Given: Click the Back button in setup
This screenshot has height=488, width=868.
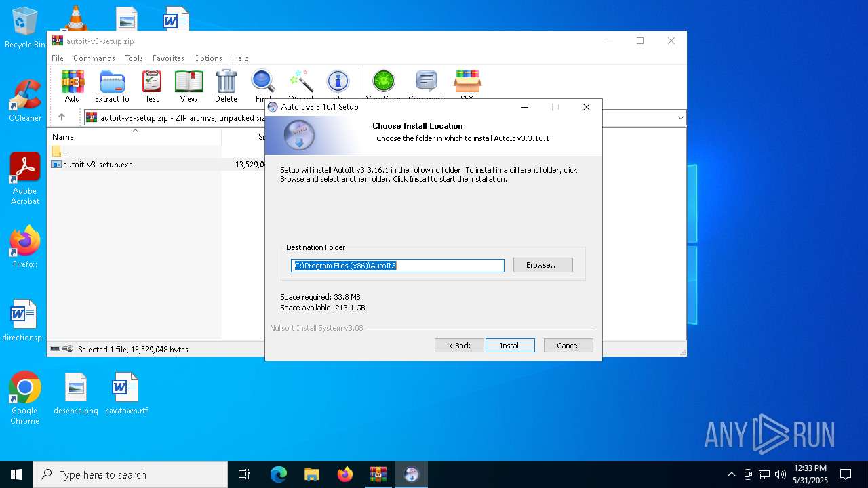Looking at the screenshot, I should pyautogui.click(x=459, y=346).
